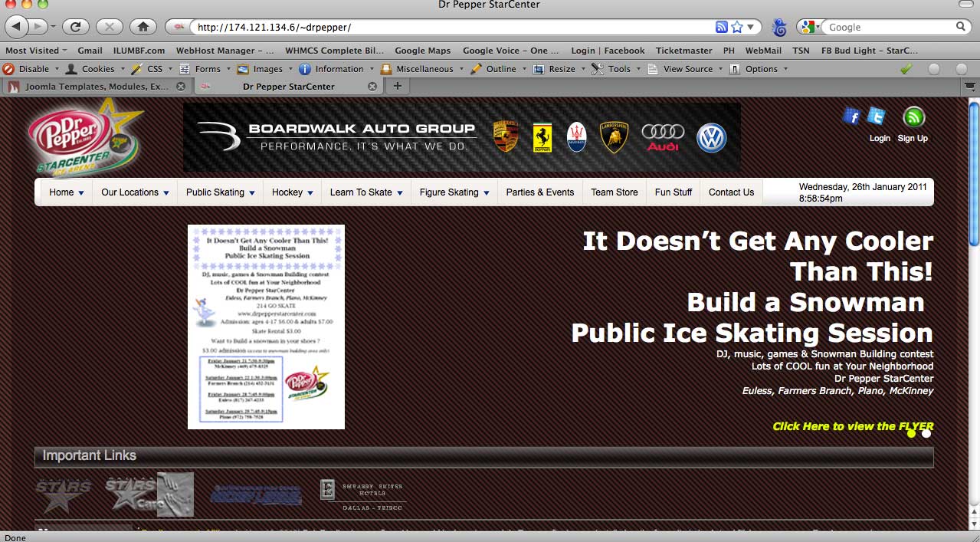Click the Volkswagen logo in banner

[x=711, y=138]
